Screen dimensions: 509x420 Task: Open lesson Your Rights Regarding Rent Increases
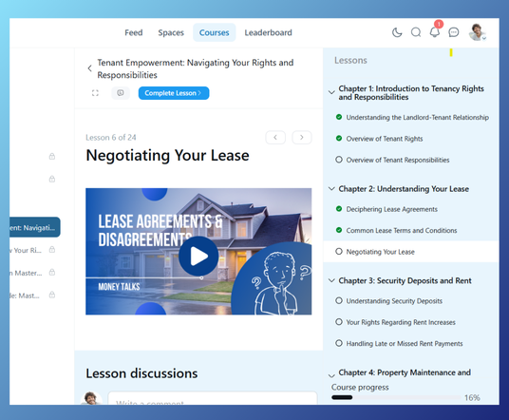401,322
